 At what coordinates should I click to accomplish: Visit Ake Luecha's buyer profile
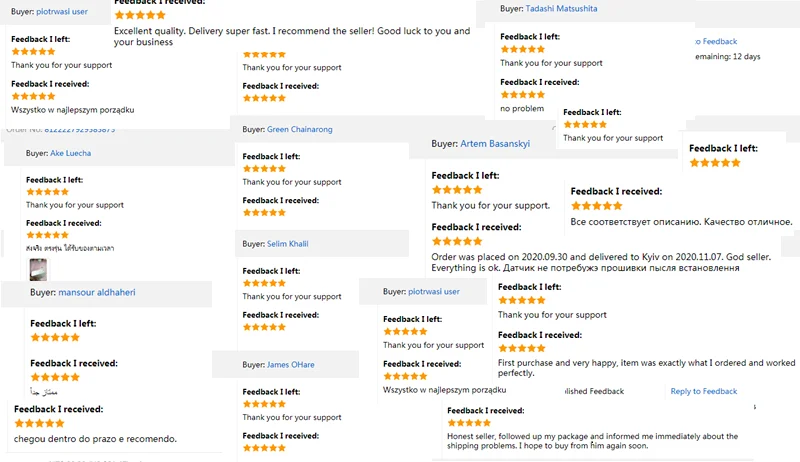(x=70, y=153)
